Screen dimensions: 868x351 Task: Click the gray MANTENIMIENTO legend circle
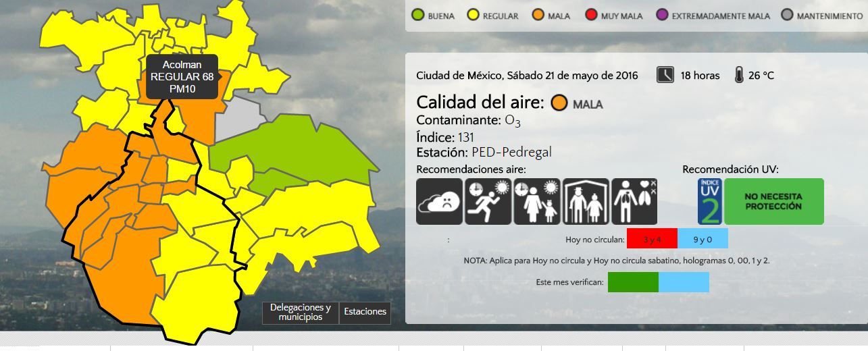tap(787, 15)
